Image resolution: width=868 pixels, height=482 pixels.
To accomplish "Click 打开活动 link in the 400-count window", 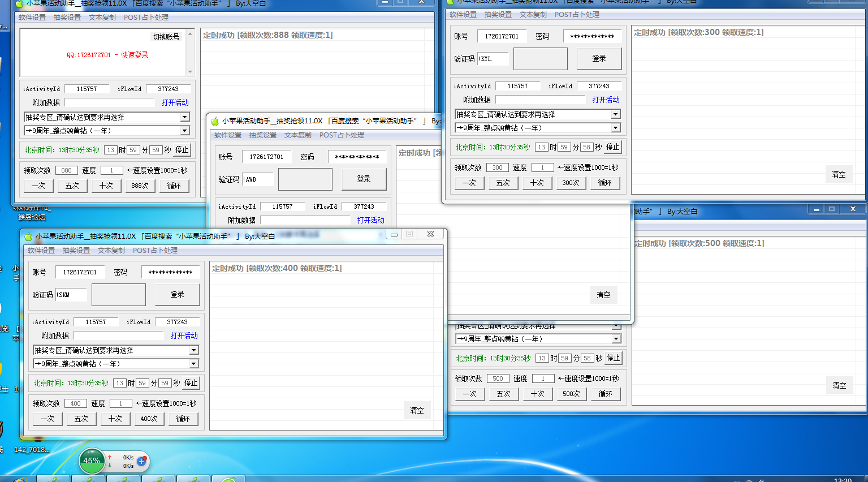I will (184, 335).
